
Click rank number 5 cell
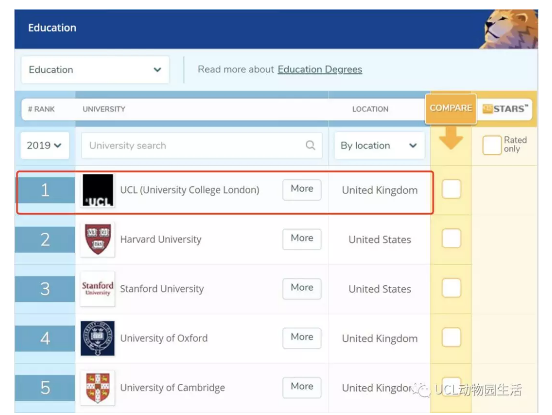(45, 388)
